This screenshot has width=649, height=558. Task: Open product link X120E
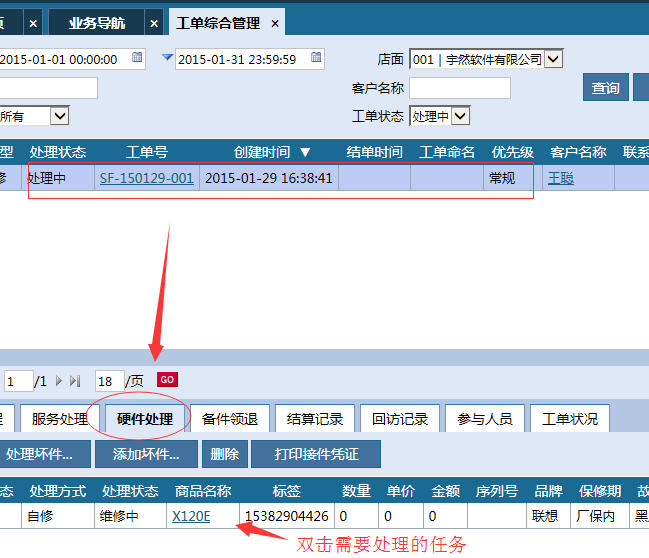191,516
